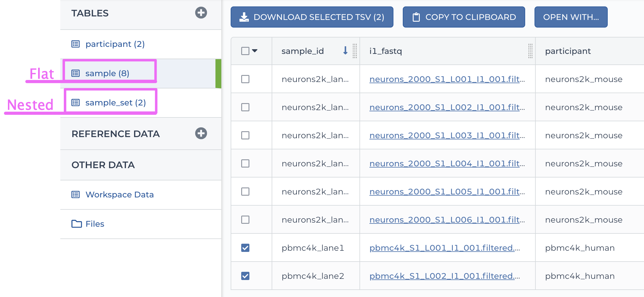
Task: Open neurons_2000_S1_L004_I1_001 file link
Action: (x=447, y=163)
